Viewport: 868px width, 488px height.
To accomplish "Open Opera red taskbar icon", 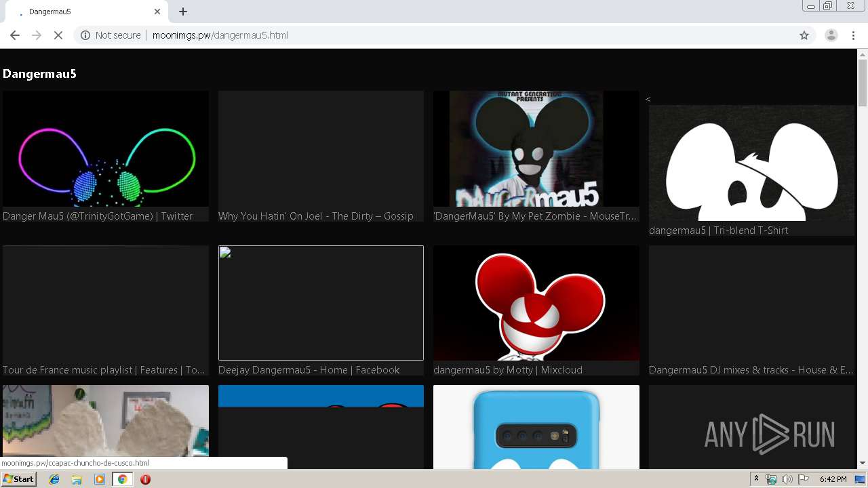I will coord(145,479).
